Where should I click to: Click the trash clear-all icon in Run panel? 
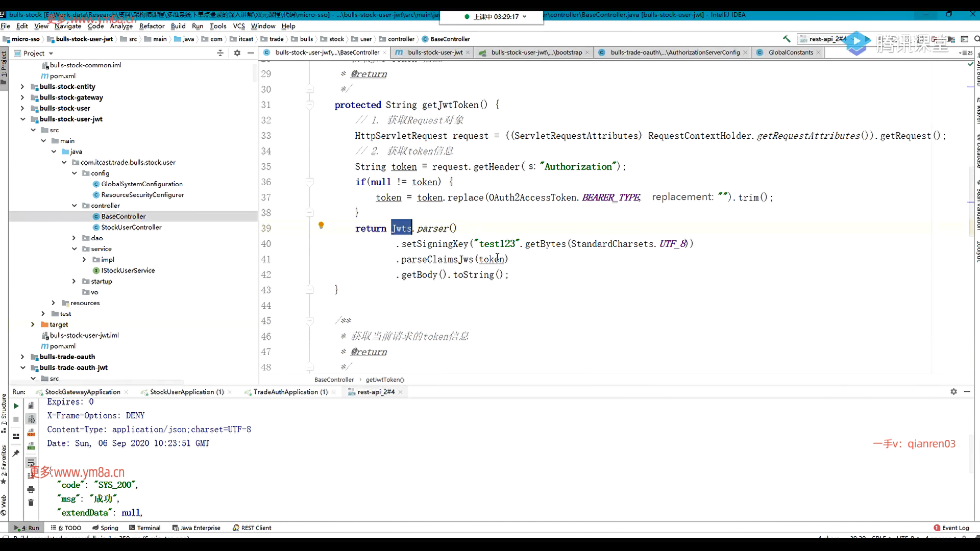point(31,503)
